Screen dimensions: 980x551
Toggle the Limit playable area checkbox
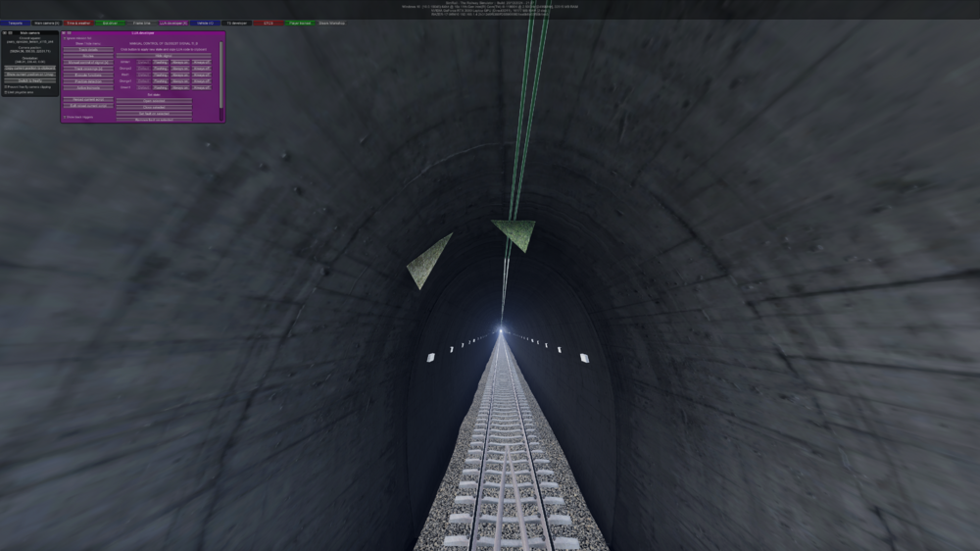pyautogui.click(x=4, y=92)
